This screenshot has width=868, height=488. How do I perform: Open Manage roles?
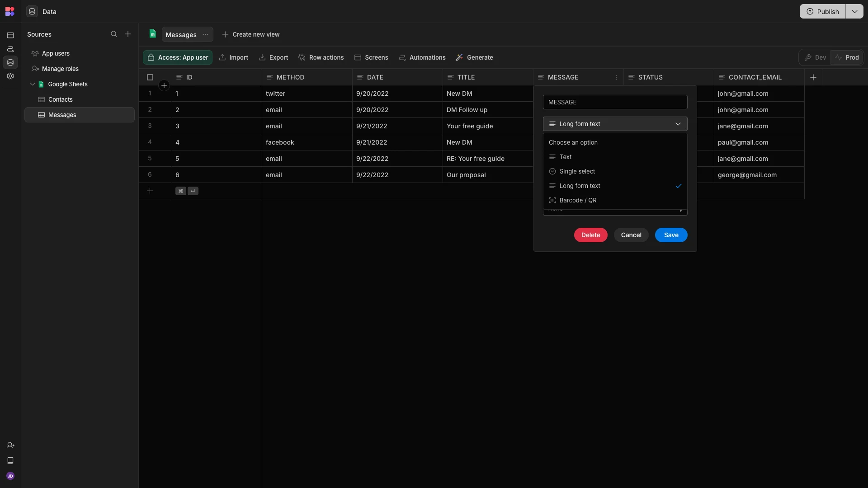(x=80, y=69)
